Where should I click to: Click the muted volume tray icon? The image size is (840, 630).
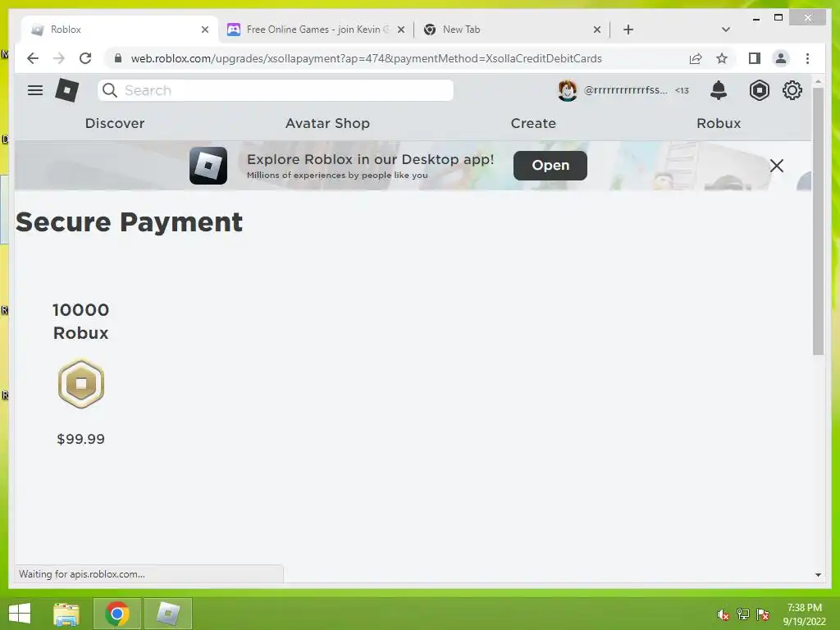point(723,614)
